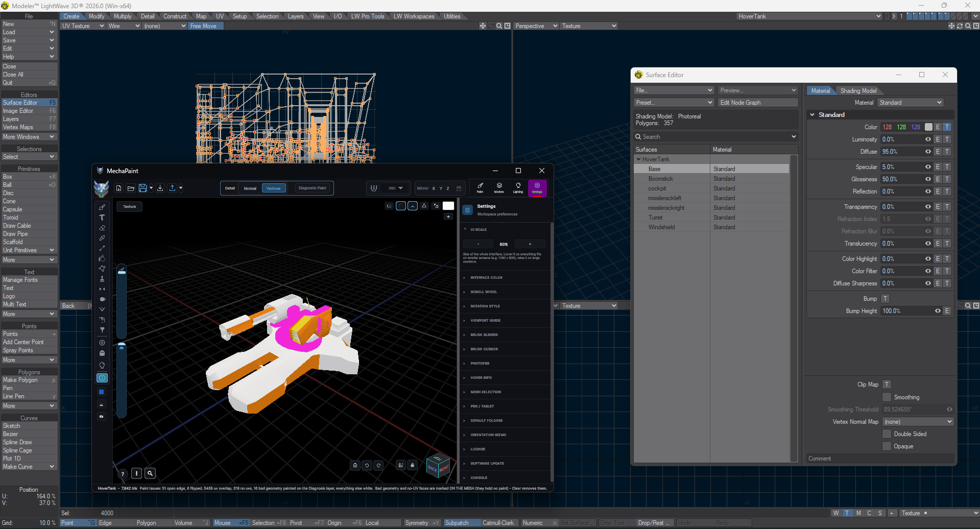
Task: Toggle Mirror Y axis
Action: point(441,188)
